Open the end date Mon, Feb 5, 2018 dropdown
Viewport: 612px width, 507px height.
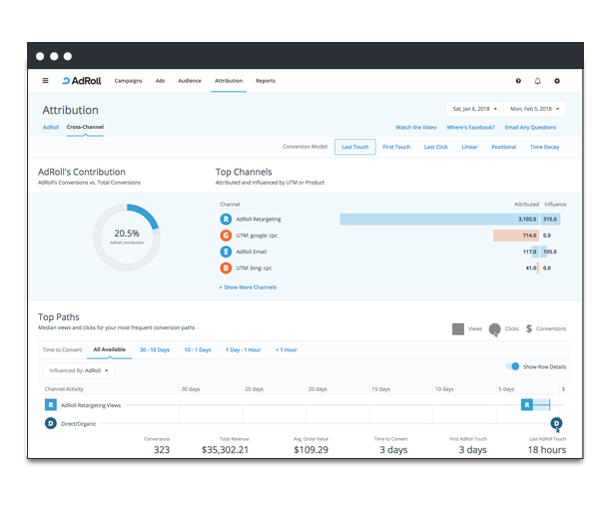(x=535, y=109)
